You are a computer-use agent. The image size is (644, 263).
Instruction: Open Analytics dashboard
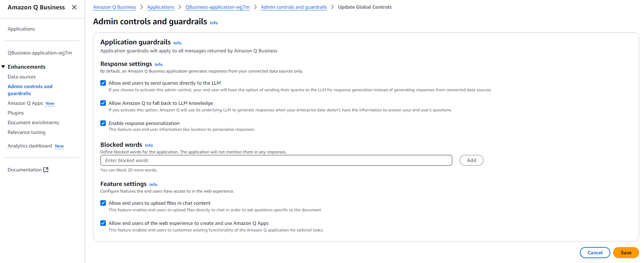coord(30,146)
